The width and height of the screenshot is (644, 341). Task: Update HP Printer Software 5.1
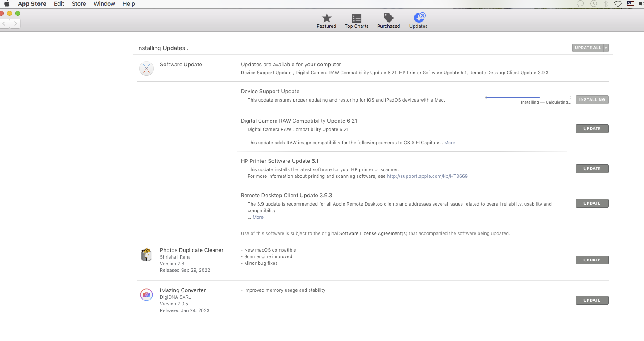pos(592,169)
